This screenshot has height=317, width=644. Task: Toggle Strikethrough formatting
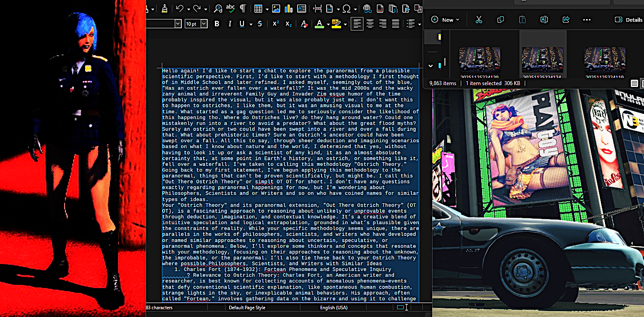click(x=259, y=24)
